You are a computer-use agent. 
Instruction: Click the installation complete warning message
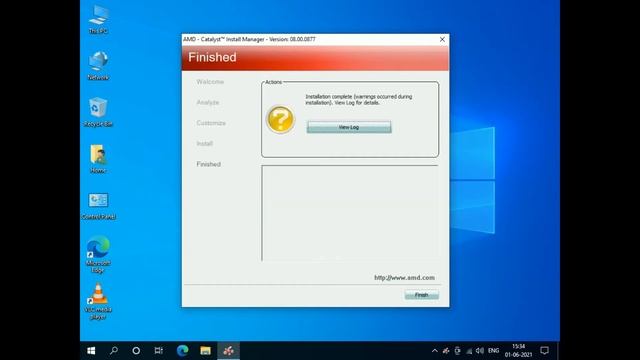[x=359, y=100]
